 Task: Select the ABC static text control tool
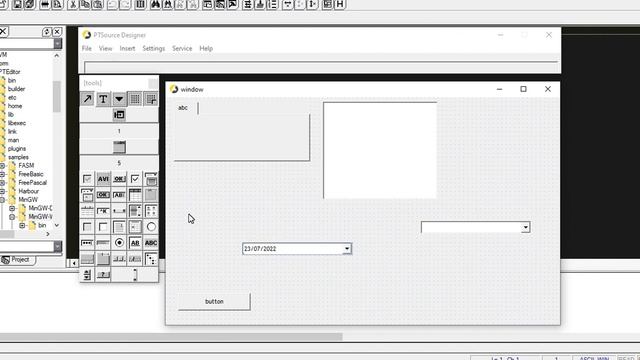tap(151, 243)
